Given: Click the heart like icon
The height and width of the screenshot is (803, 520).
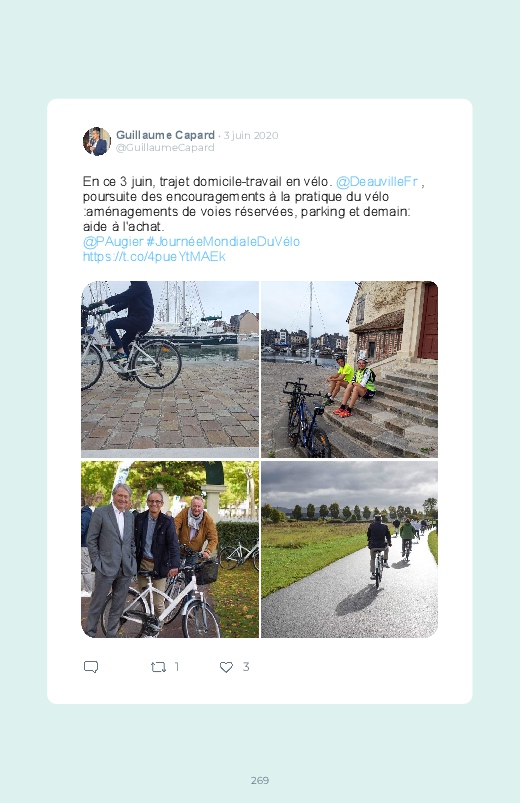Looking at the screenshot, I should click(x=226, y=667).
